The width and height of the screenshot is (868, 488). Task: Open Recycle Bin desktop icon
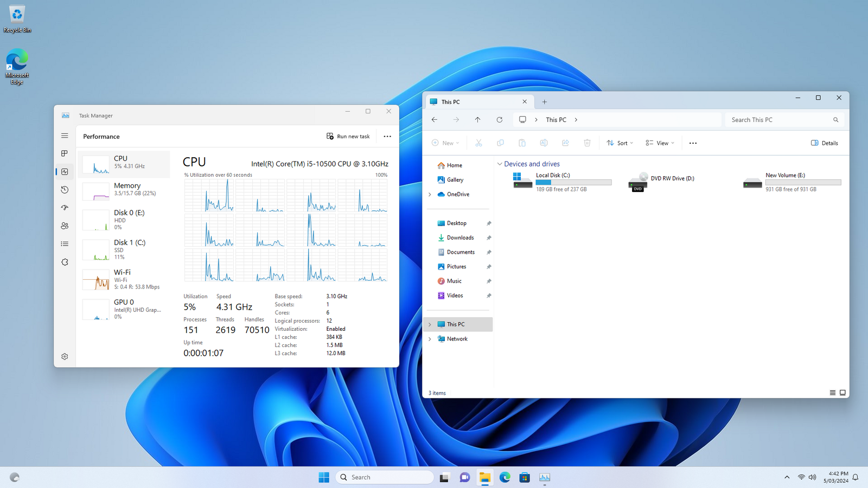(17, 19)
